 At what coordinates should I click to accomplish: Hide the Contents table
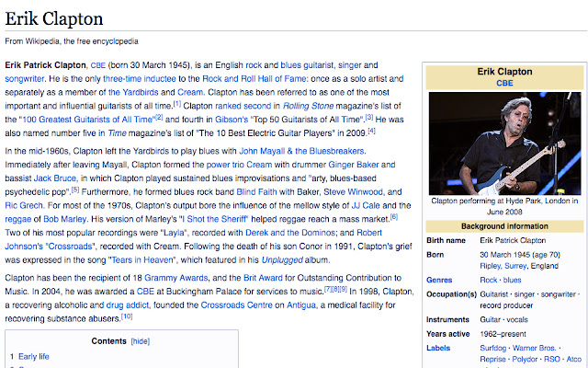pyautogui.click(x=141, y=341)
